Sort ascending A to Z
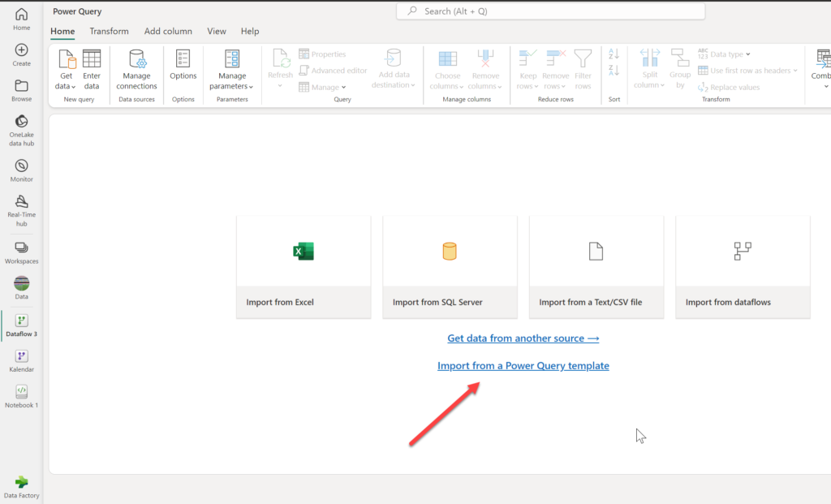Viewport: 831px width, 504px height. (x=614, y=54)
